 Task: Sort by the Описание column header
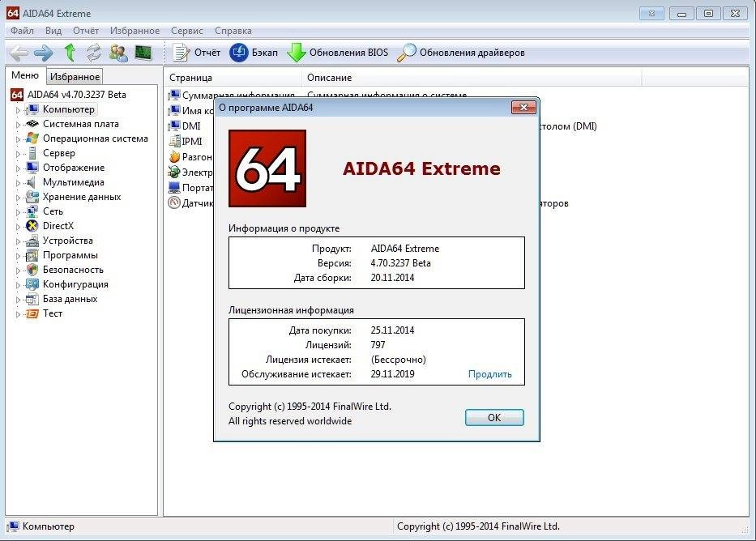pos(472,78)
